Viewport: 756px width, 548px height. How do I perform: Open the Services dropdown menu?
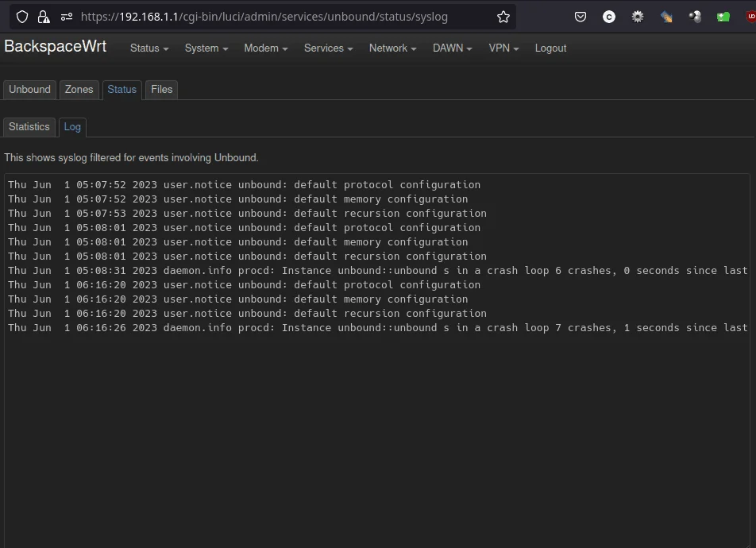pyautogui.click(x=328, y=48)
